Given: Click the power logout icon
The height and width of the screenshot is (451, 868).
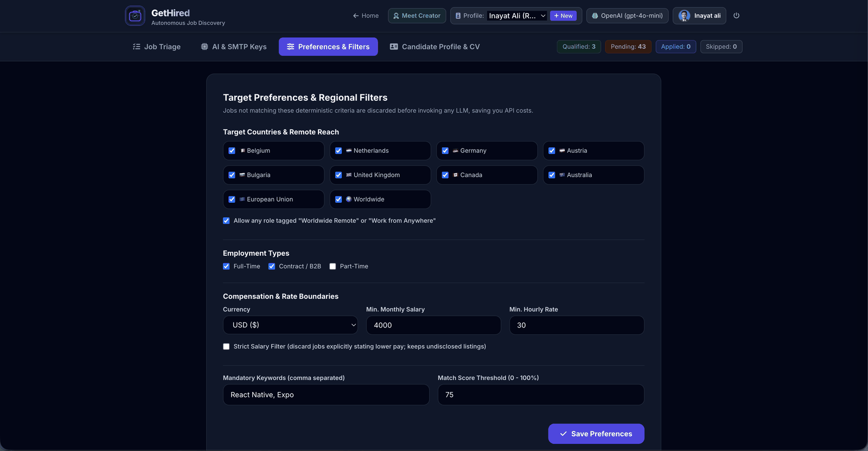Looking at the screenshot, I should (736, 16).
